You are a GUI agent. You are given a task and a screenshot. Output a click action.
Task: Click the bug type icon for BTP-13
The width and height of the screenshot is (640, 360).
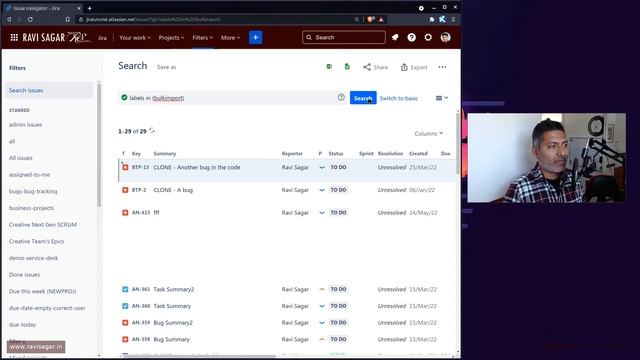pos(125,167)
